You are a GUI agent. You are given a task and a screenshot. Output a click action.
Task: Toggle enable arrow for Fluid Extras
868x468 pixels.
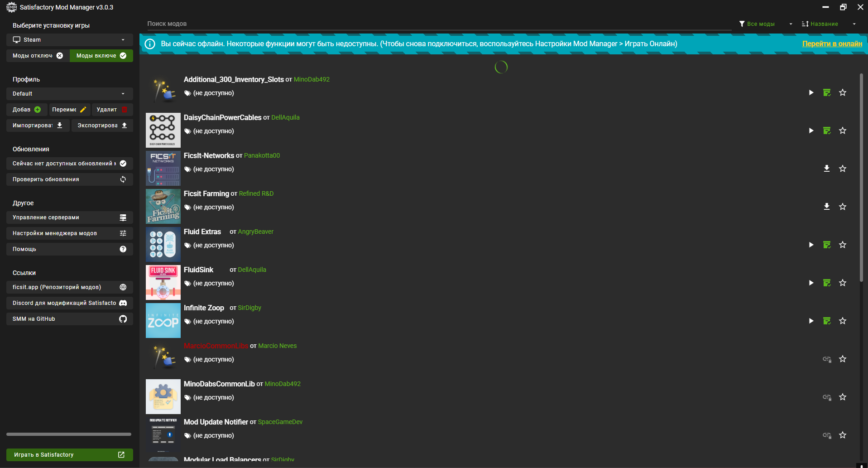811,245
